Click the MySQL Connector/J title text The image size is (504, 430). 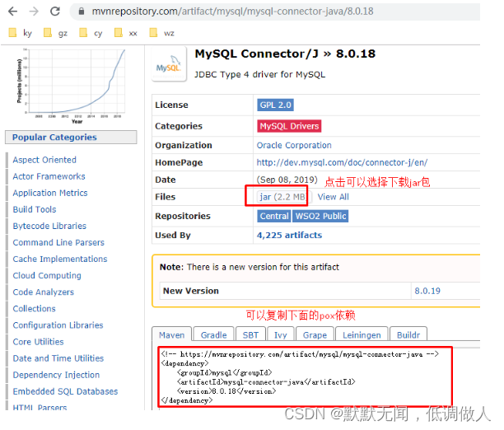(257, 54)
